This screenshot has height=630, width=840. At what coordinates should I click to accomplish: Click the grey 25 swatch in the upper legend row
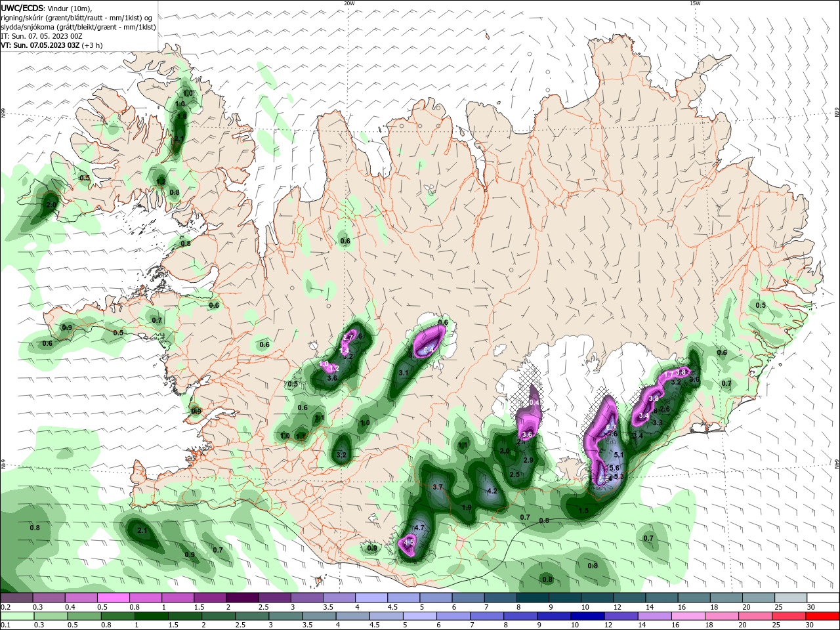(791, 598)
